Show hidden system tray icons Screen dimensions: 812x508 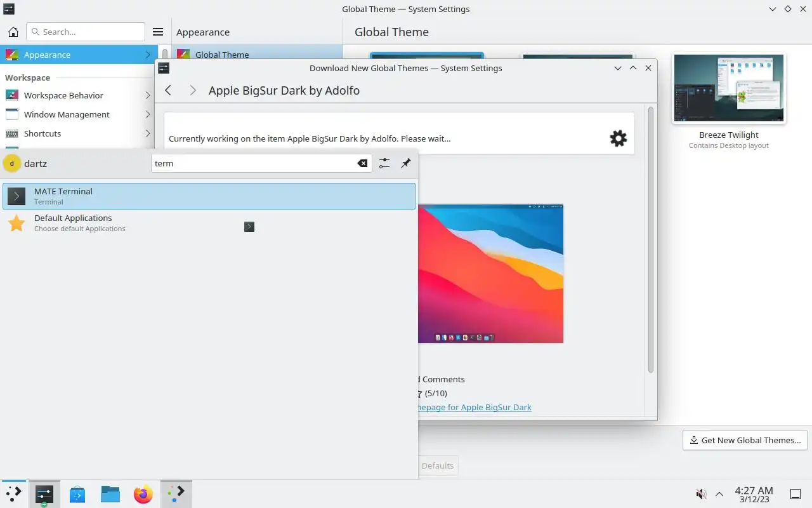pyautogui.click(x=719, y=494)
